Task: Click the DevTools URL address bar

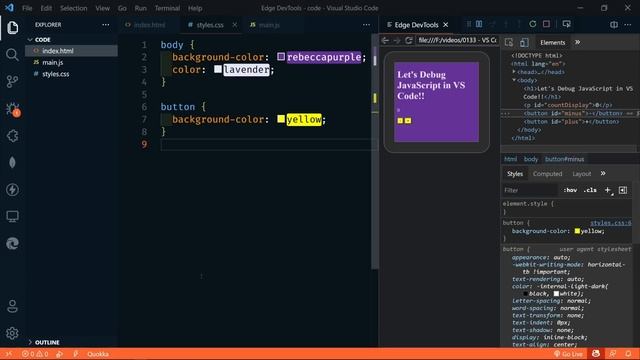Action: (x=457, y=40)
